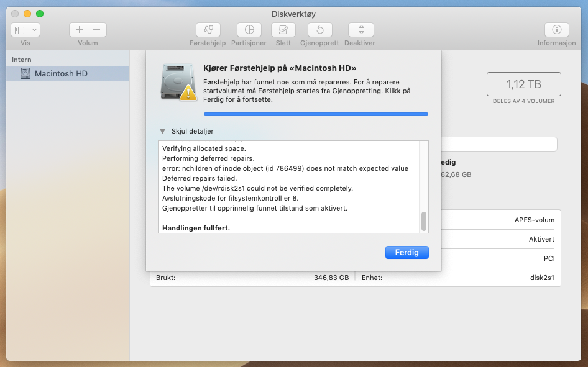This screenshot has width=588, height=367.
Task: Select the Gjenopprett restore toolbar icon
Action: click(x=320, y=30)
